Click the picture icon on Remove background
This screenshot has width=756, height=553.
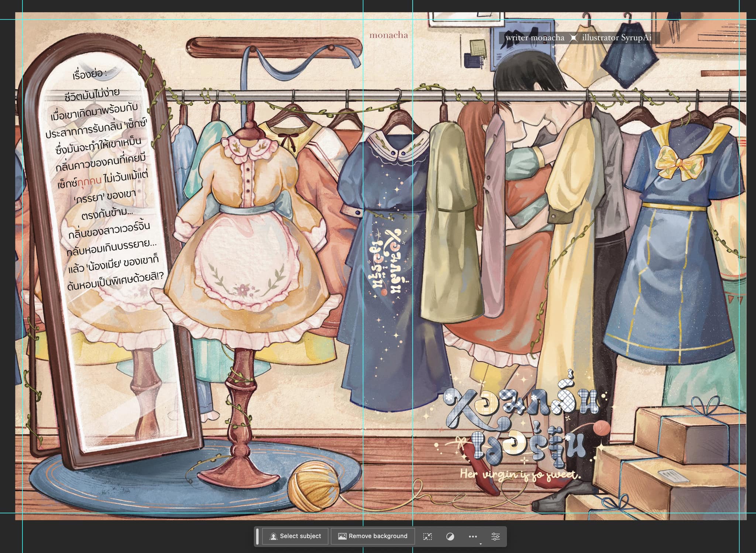pyautogui.click(x=342, y=536)
